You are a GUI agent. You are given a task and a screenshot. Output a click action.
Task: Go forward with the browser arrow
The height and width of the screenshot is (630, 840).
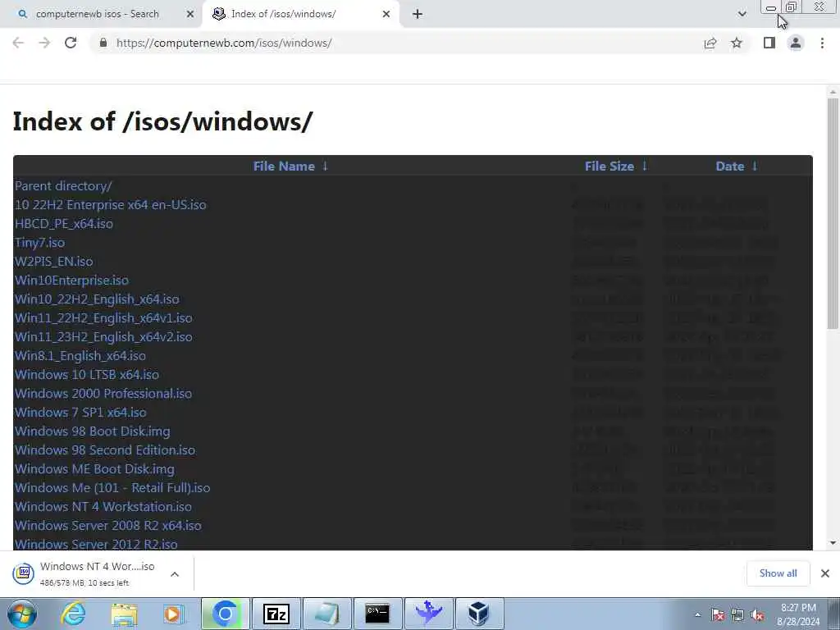(x=44, y=43)
